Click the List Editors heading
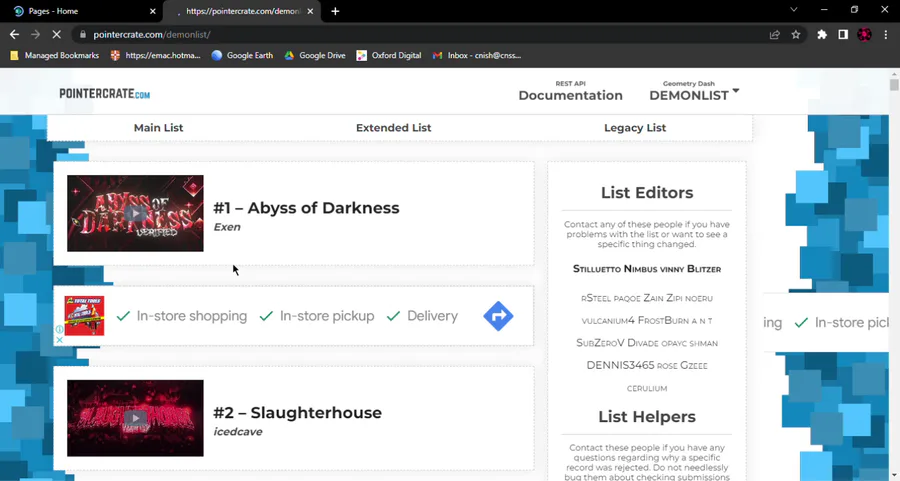The width and height of the screenshot is (900, 481). click(x=647, y=192)
